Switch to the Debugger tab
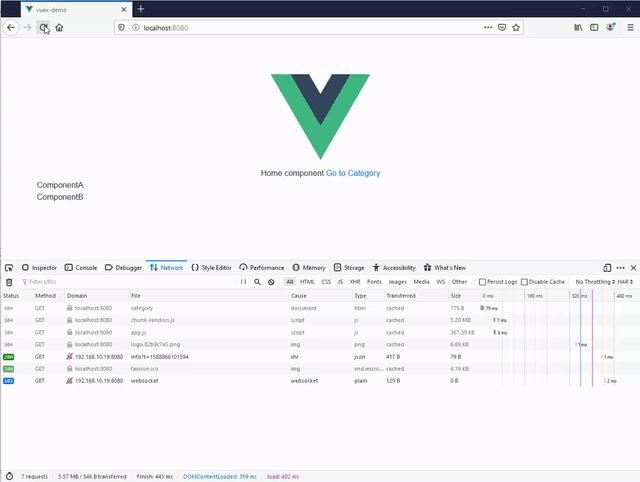Image resolution: width=640 pixels, height=482 pixels. pyautogui.click(x=123, y=268)
